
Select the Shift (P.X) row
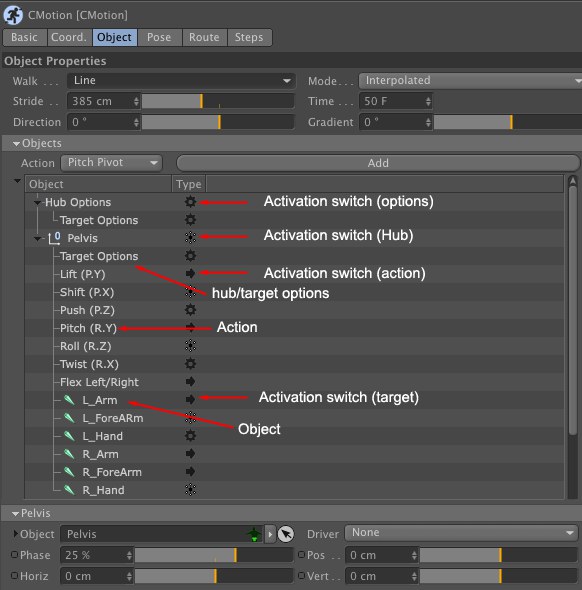[294, 292]
